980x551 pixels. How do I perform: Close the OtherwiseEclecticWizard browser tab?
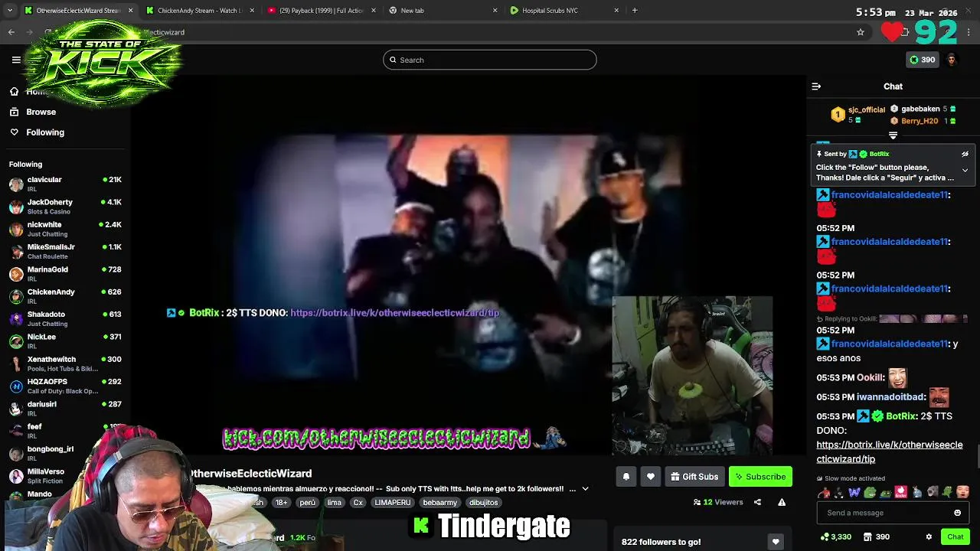click(130, 11)
